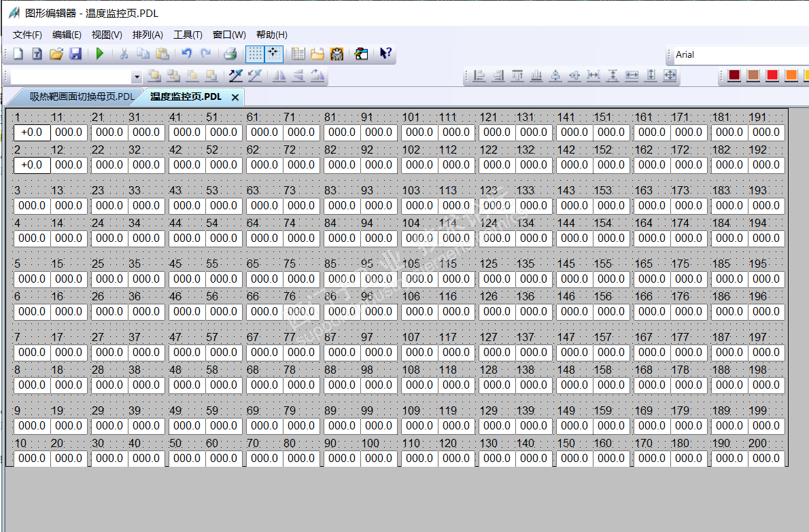The width and height of the screenshot is (809, 532).
Task: Space the objects evenly vertically
Action: pyautogui.click(x=613, y=76)
